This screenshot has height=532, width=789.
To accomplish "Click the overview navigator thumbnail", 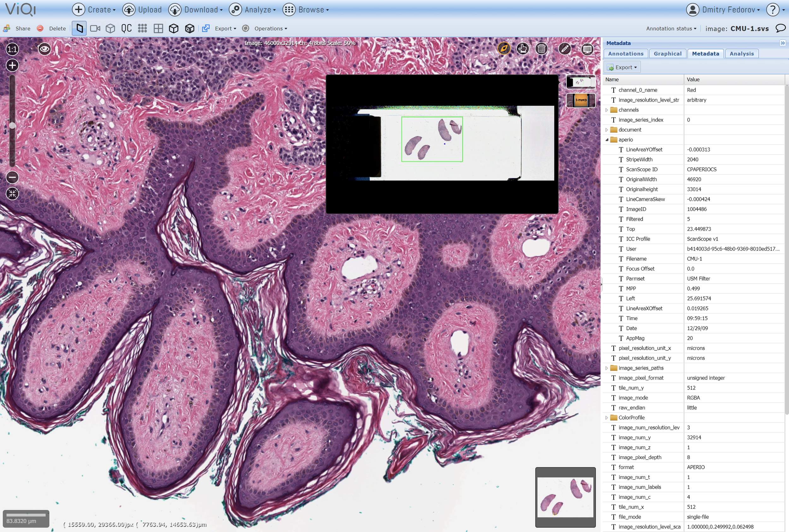I will (565, 497).
